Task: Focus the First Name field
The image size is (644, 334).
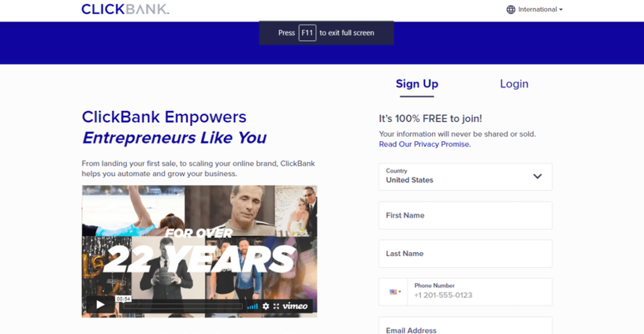Action: (x=465, y=215)
